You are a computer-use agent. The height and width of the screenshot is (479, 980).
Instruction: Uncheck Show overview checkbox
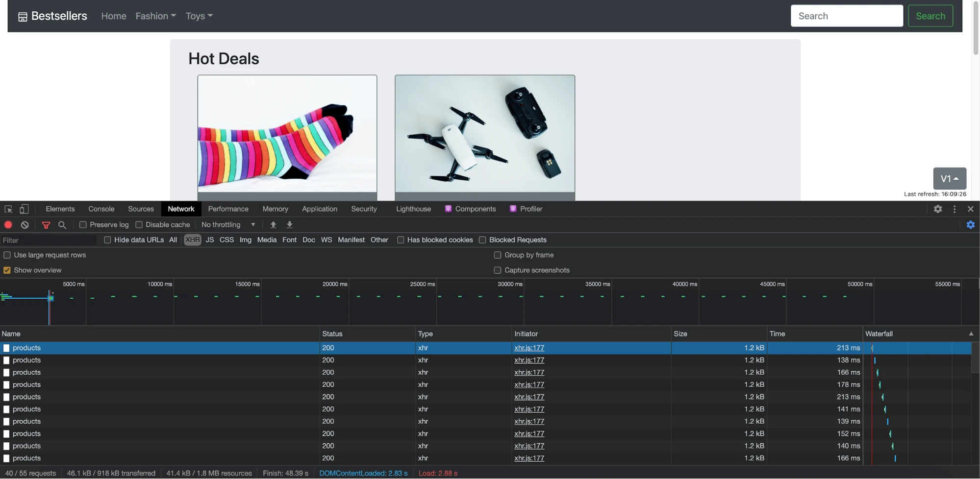point(7,270)
